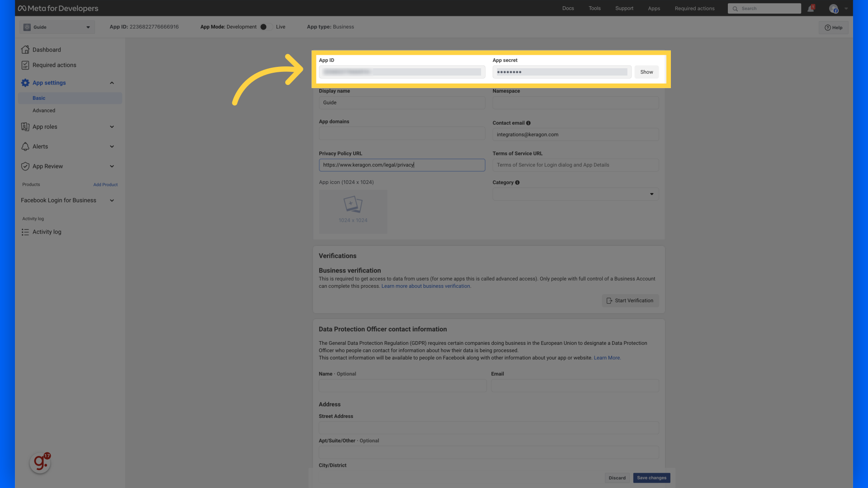Click Add Product link

pyautogui.click(x=105, y=185)
